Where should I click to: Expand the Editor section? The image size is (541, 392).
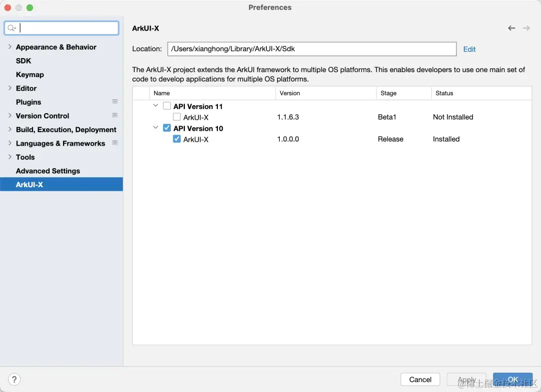(10, 88)
